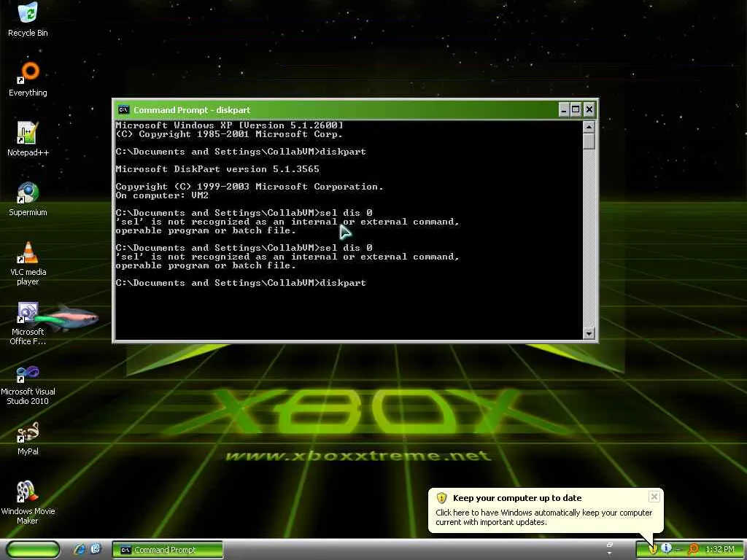Select the Microsoft Visual Studio 2010 icon
This screenshot has height=560, width=747.
(28, 384)
